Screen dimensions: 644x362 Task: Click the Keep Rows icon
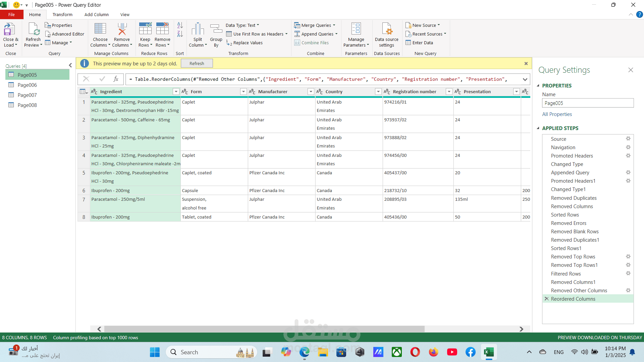tap(145, 29)
